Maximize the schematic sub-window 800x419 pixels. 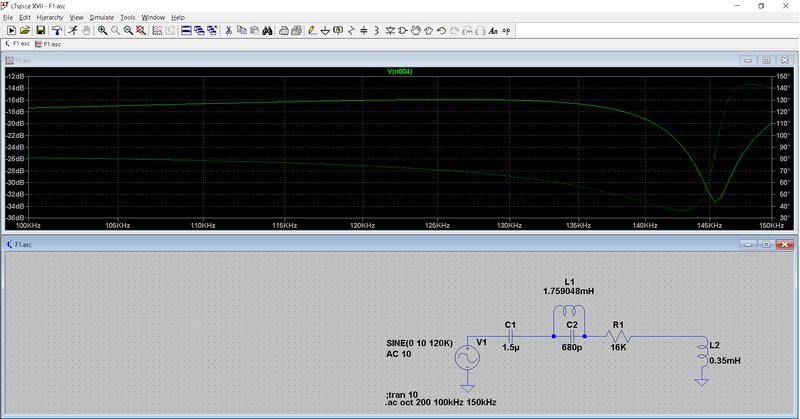(766, 244)
